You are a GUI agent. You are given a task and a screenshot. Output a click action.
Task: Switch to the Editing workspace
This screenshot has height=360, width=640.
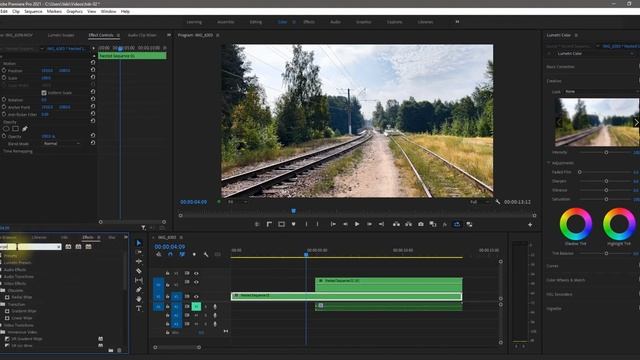click(x=256, y=22)
